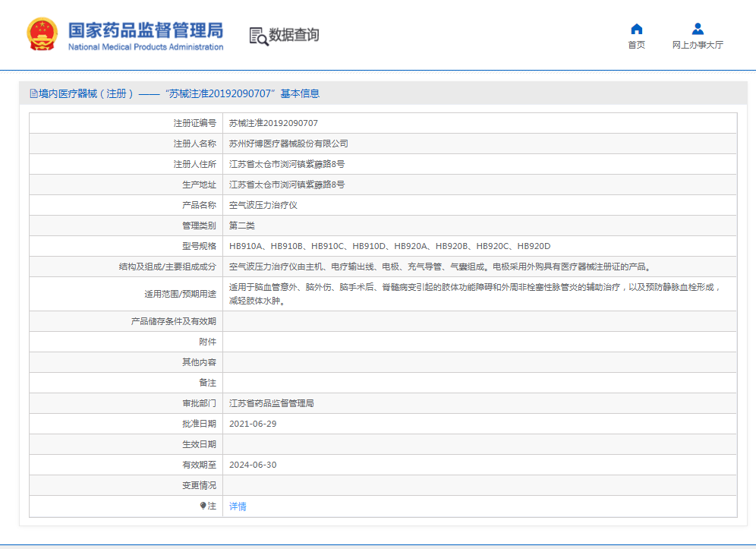Click the date 2021-06-29

pos(253,424)
